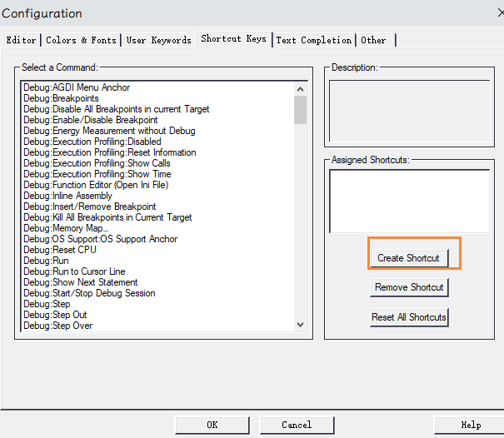Image resolution: width=504 pixels, height=438 pixels.
Task: Open Help for the configuration dialog
Action: click(x=471, y=425)
